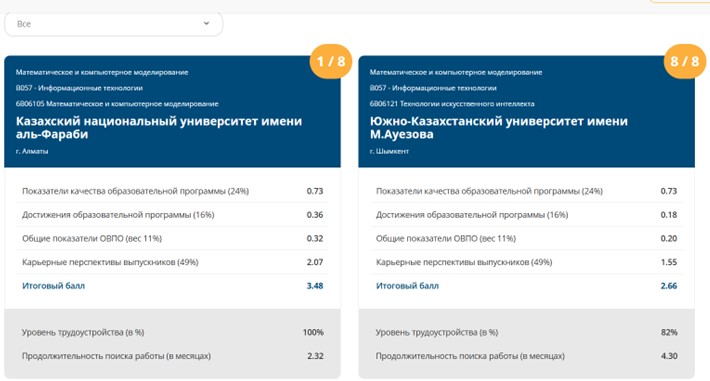
Task: Click 'B057 - Информационные технологии' in Auezov card
Action: point(433,88)
